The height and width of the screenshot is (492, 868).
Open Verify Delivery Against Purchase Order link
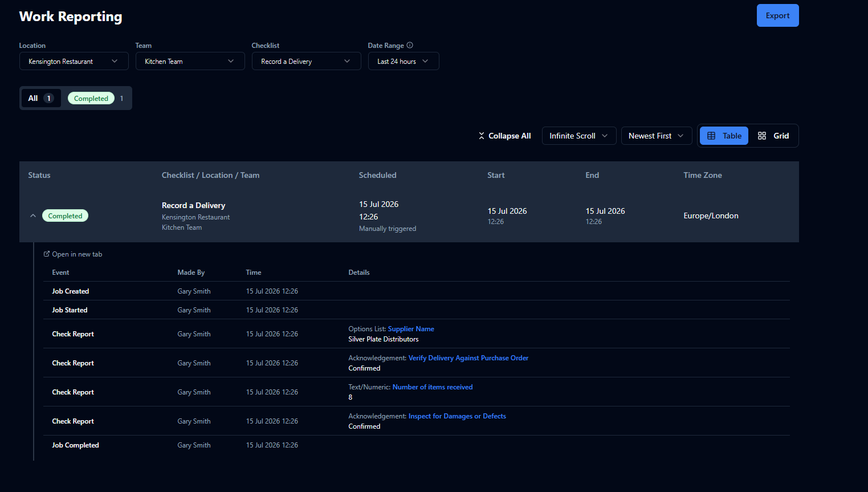(468, 358)
